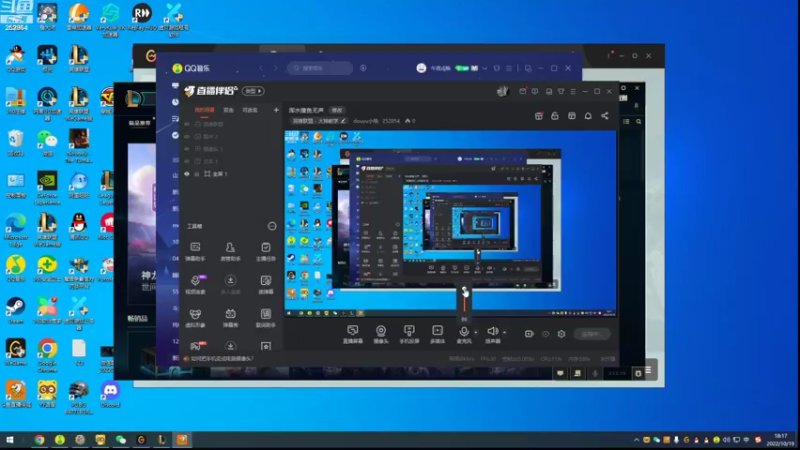800x450 pixels.
Task: Open WeChat from the taskbar
Action: (x=120, y=439)
